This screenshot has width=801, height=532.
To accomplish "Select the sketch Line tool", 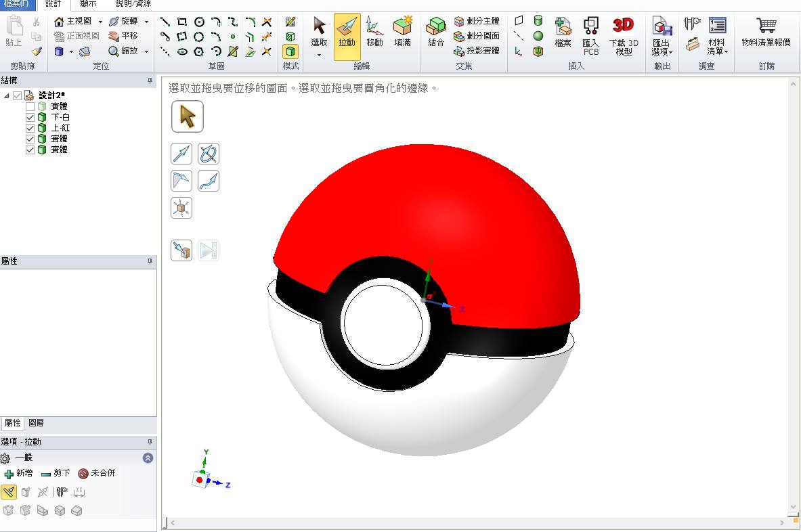I will 165,22.
